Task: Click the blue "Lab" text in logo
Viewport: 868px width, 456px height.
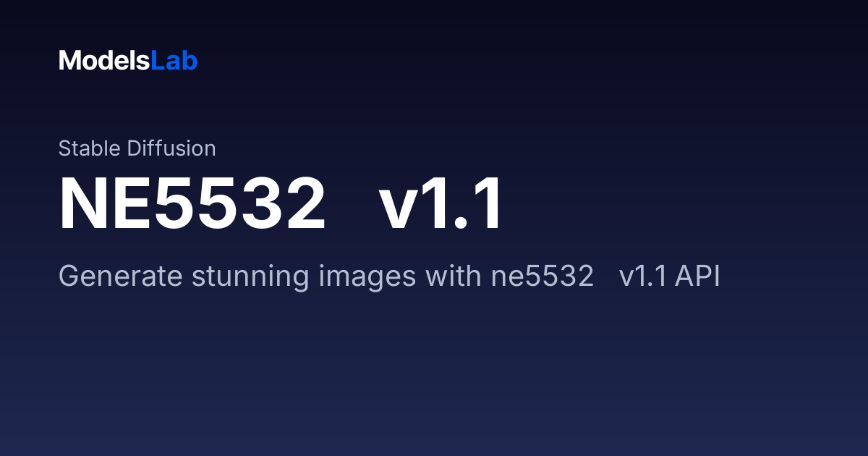Action: click(x=174, y=61)
